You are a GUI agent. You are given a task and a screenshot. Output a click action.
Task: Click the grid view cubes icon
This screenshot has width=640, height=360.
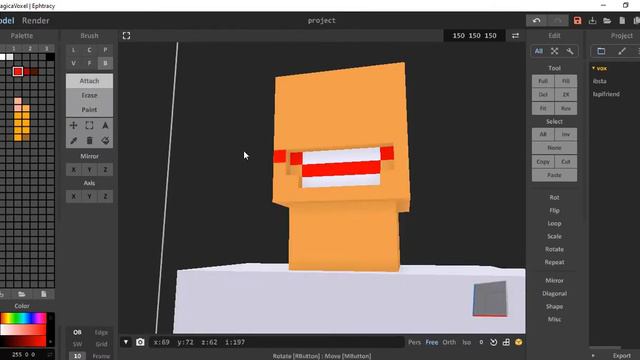506,342
